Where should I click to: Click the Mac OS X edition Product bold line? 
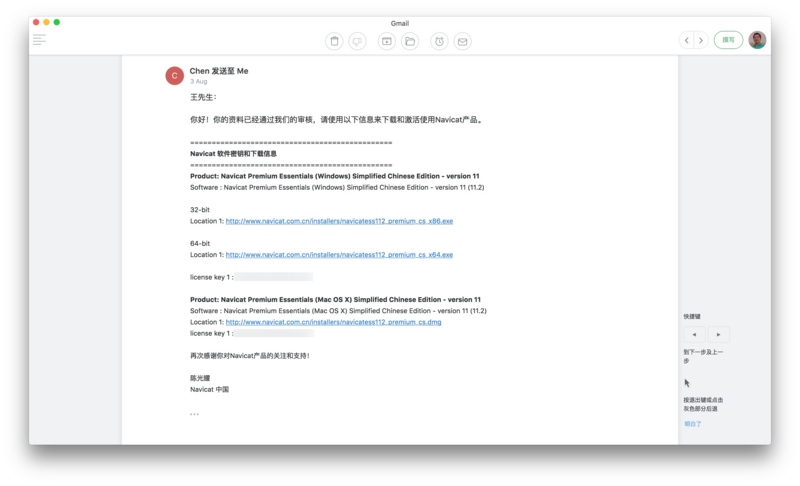coord(335,299)
